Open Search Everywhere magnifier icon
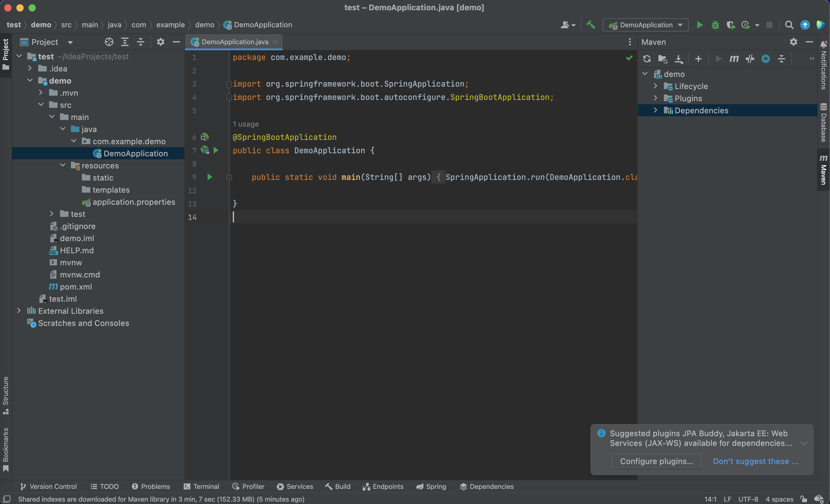Viewport: 830px width, 504px height. 789,25
